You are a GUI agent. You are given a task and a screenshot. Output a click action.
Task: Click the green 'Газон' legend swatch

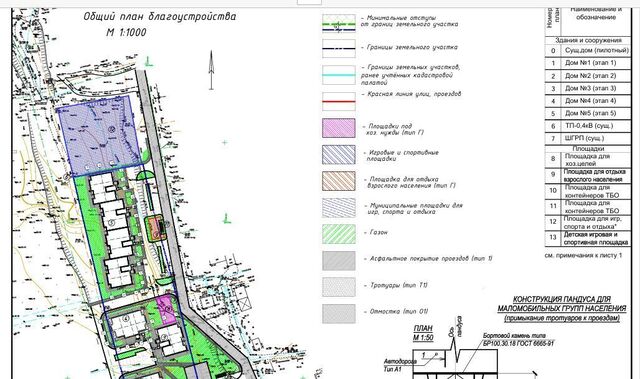(x=338, y=234)
